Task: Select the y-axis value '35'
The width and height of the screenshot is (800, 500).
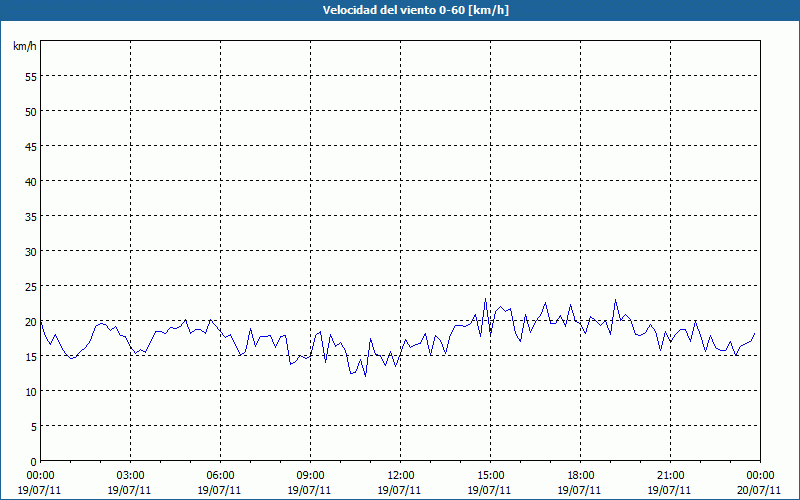Action: 30,216
